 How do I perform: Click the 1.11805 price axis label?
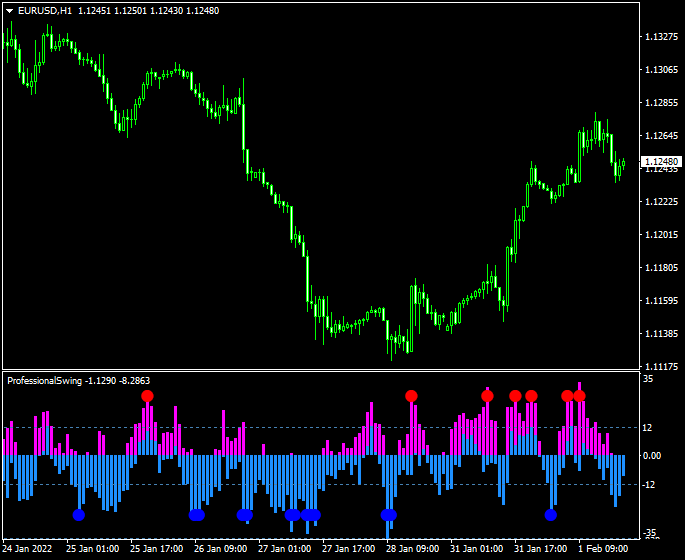(661, 268)
